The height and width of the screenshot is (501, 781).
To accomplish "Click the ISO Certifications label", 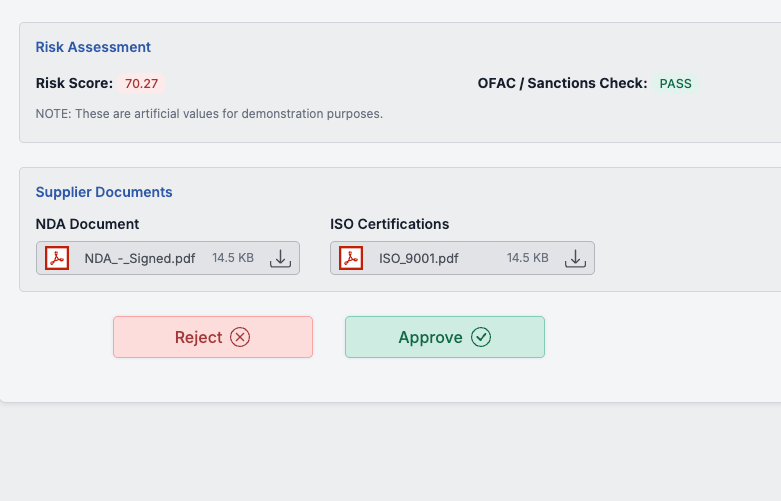I will point(390,224).
